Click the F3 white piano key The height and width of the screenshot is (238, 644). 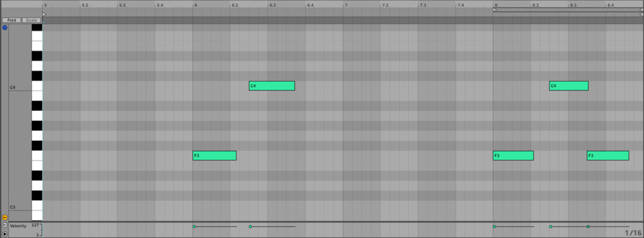point(36,156)
